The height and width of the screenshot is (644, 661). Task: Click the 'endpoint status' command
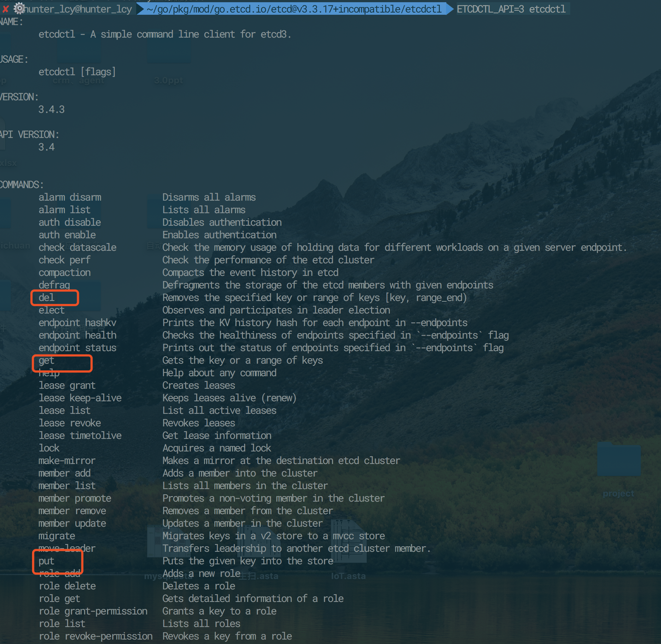point(77,348)
